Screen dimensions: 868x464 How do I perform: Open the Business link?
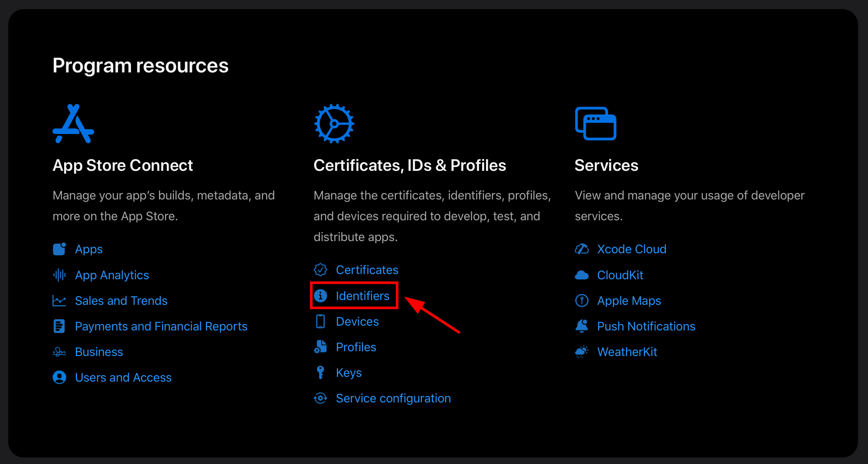click(99, 351)
